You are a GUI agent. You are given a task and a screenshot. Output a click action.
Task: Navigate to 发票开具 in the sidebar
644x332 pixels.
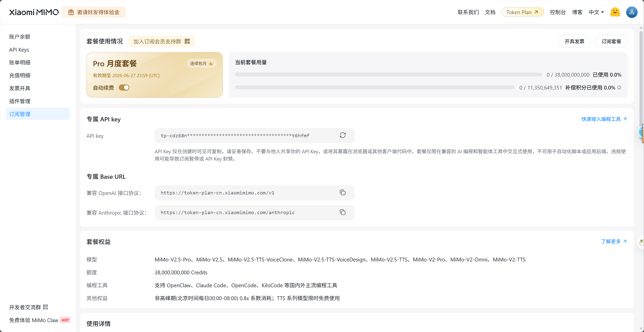click(x=38, y=88)
